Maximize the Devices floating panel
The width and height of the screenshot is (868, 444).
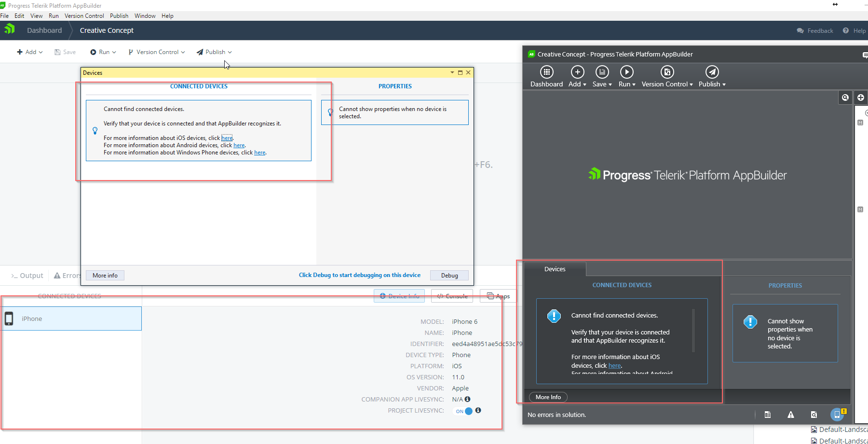pos(460,72)
